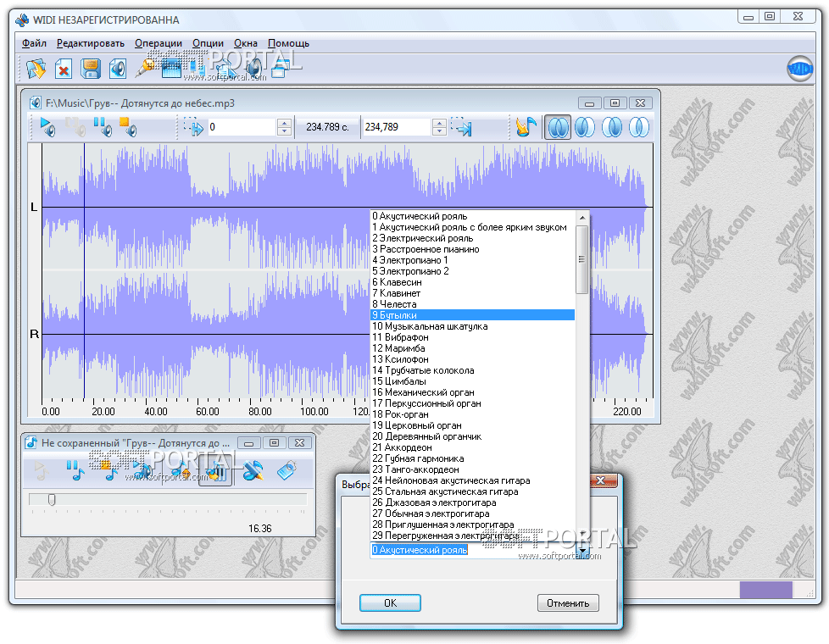The image size is (829, 644).
Task: Pause MIDI playback in the unsaved window
Action: pyautogui.click(x=75, y=470)
